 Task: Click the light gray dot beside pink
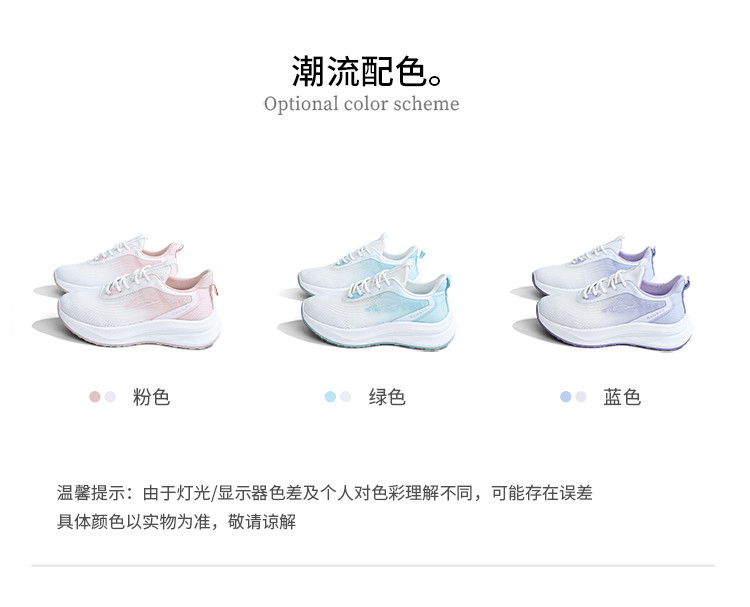coord(110,397)
